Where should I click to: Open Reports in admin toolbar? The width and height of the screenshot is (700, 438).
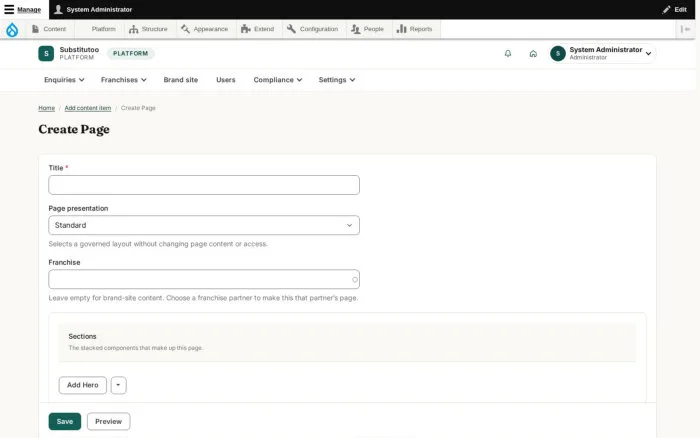(x=415, y=29)
